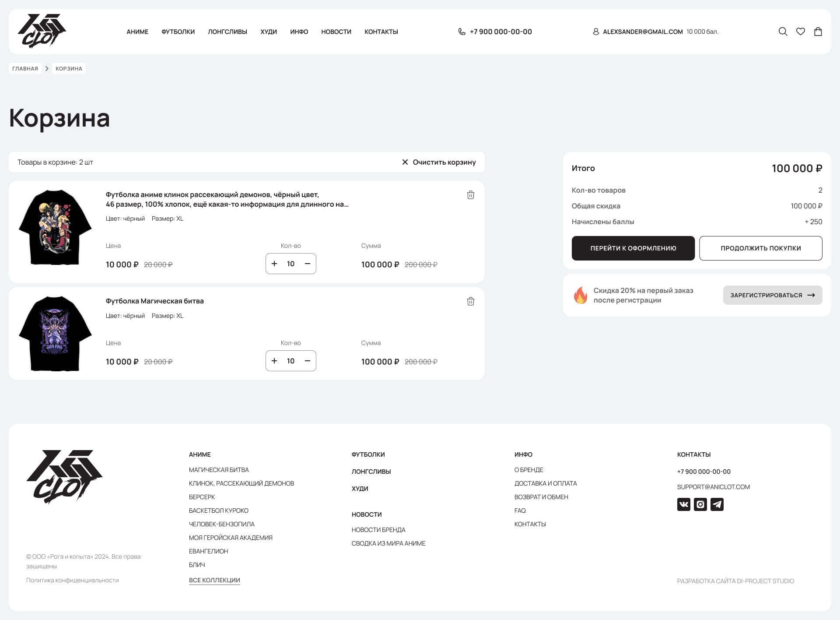840x620 pixels.
Task: Click the shopping bag cart icon
Action: [x=818, y=32]
